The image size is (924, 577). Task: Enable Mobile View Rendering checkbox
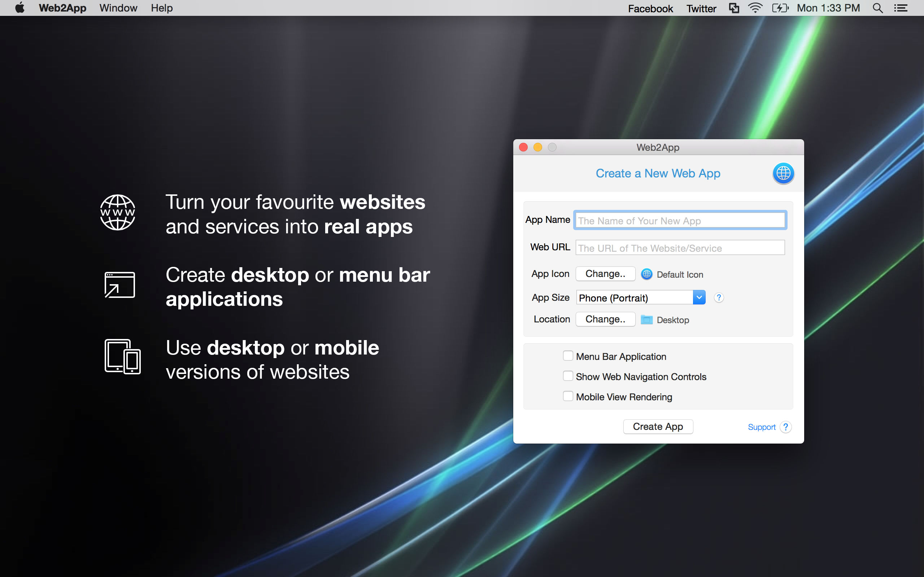(569, 397)
